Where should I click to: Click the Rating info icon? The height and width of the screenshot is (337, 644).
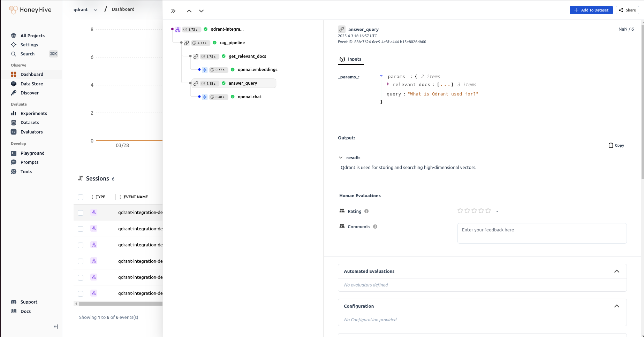click(x=366, y=211)
